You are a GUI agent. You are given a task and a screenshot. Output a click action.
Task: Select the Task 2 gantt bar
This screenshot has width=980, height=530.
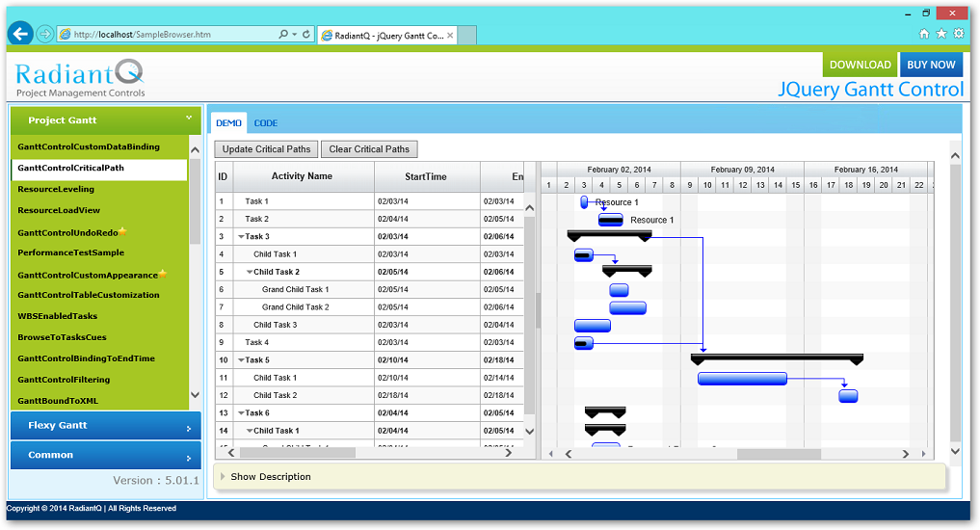[x=611, y=220]
